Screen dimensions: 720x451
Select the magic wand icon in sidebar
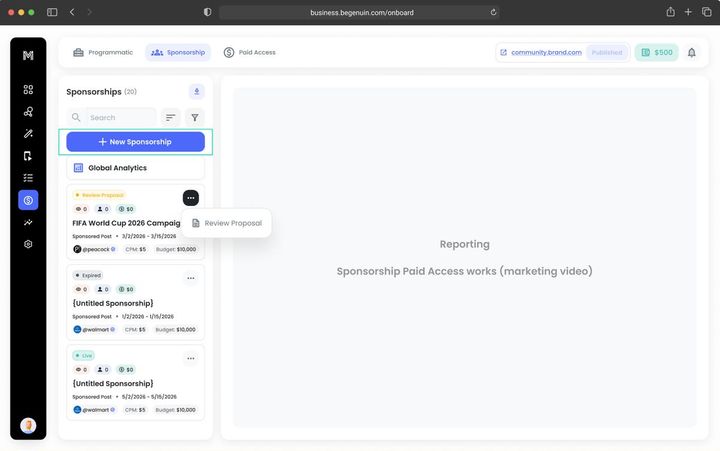tap(28, 134)
